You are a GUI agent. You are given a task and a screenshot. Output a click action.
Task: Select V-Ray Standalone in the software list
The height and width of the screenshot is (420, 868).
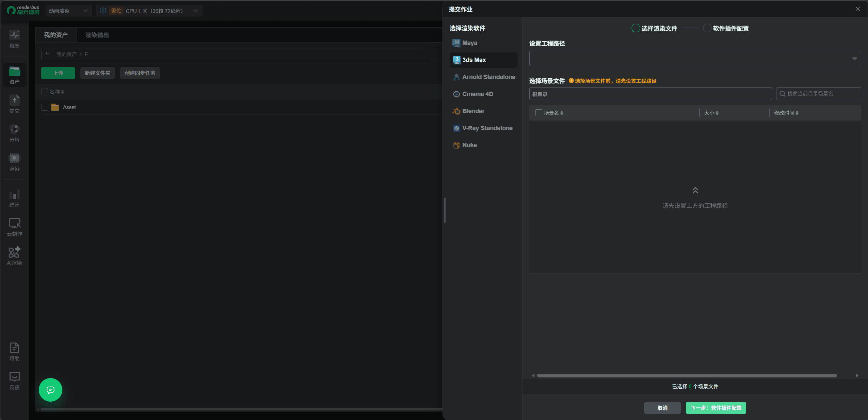[x=483, y=128]
